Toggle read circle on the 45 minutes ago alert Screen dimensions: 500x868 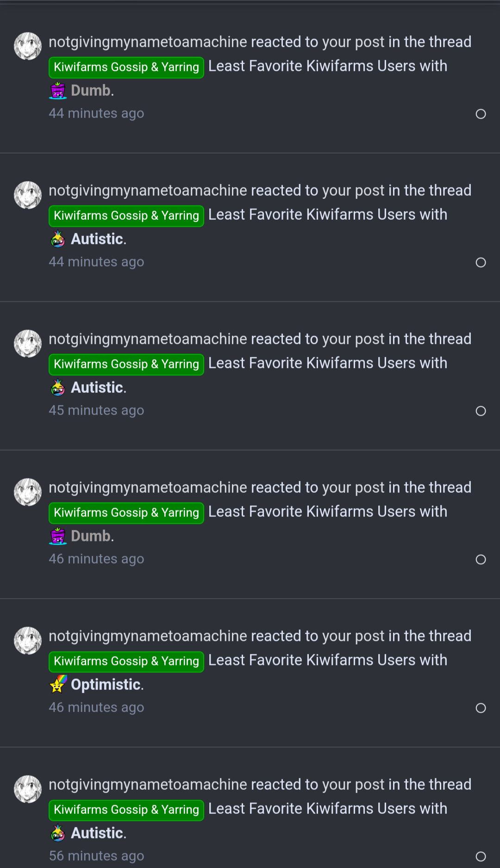pyautogui.click(x=481, y=411)
